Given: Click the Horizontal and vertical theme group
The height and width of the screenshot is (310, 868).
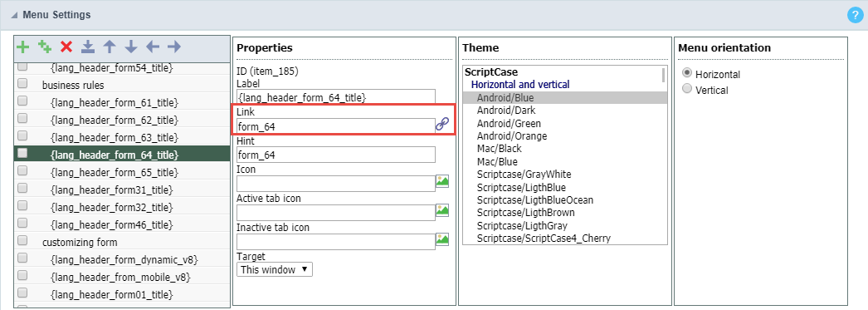Looking at the screenshot, I should tap(520, 84).
